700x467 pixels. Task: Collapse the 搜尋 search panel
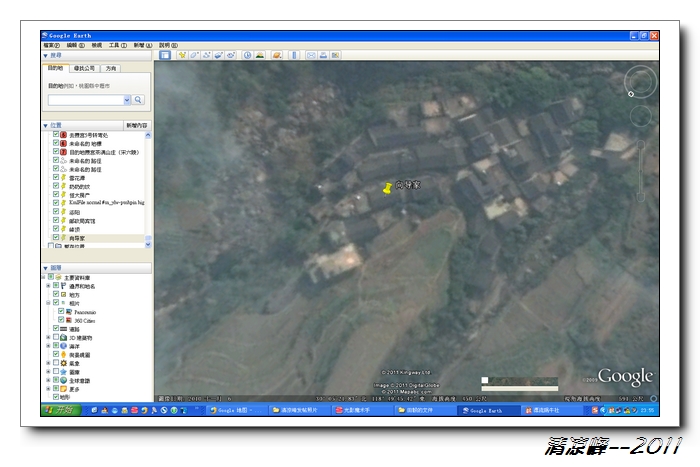(46, 56)
